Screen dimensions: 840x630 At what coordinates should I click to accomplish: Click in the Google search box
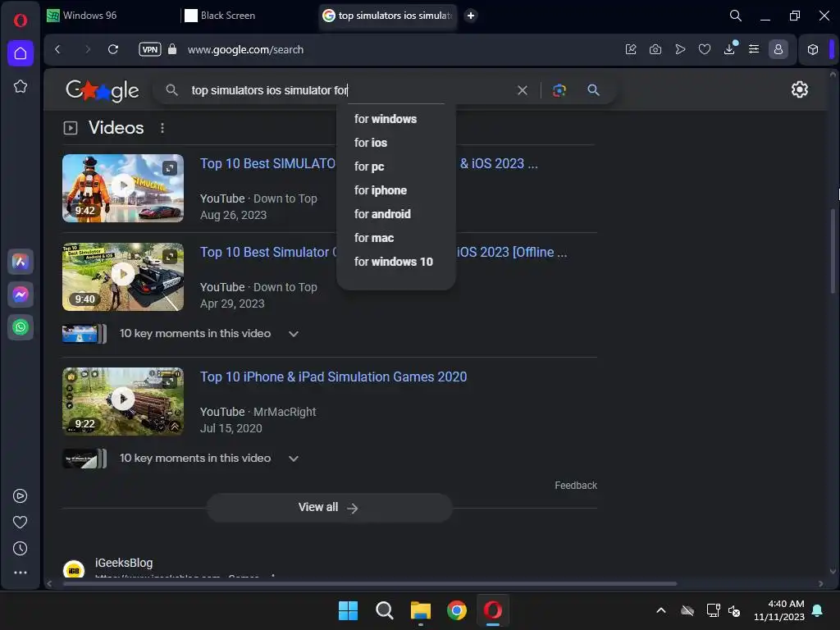tap(348, 90)
